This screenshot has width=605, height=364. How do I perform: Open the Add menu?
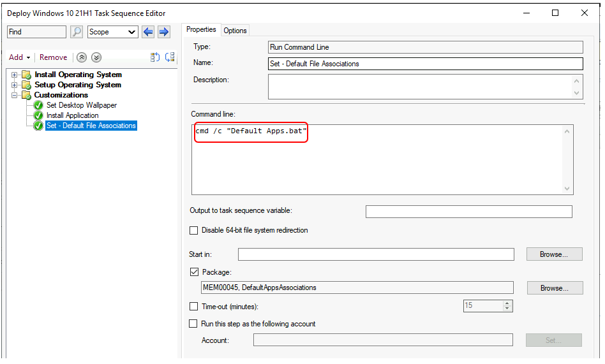pyautogui.click(x=19, y=57)
